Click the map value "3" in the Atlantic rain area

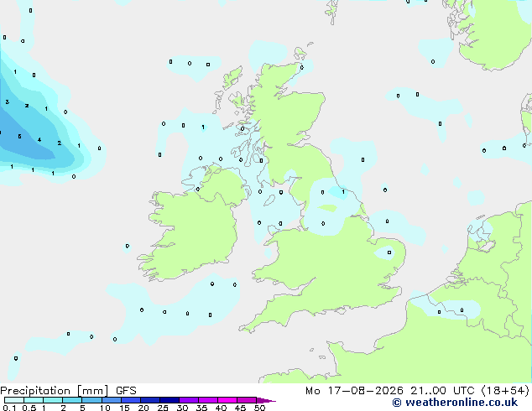pos(7,101)
